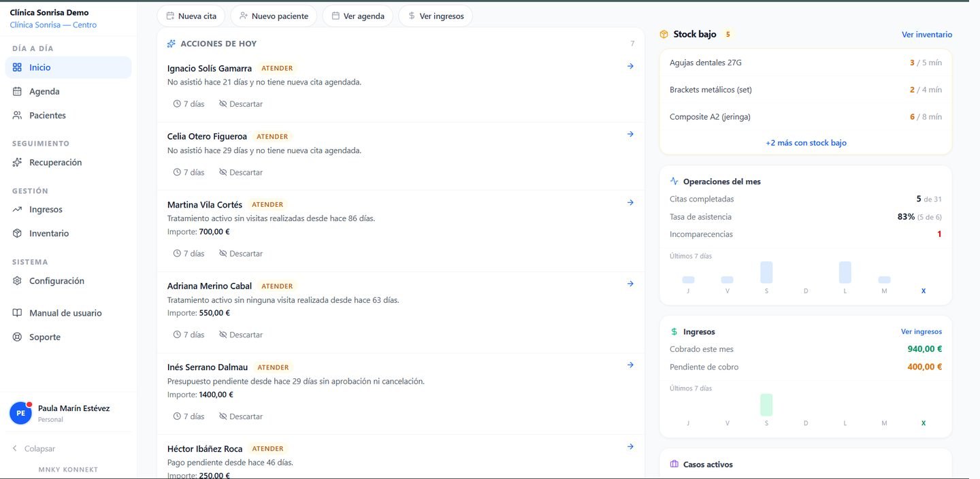
Task: Click ATENDER tag for Héctor Ibáñez Roca
Action: pos(267,448)
